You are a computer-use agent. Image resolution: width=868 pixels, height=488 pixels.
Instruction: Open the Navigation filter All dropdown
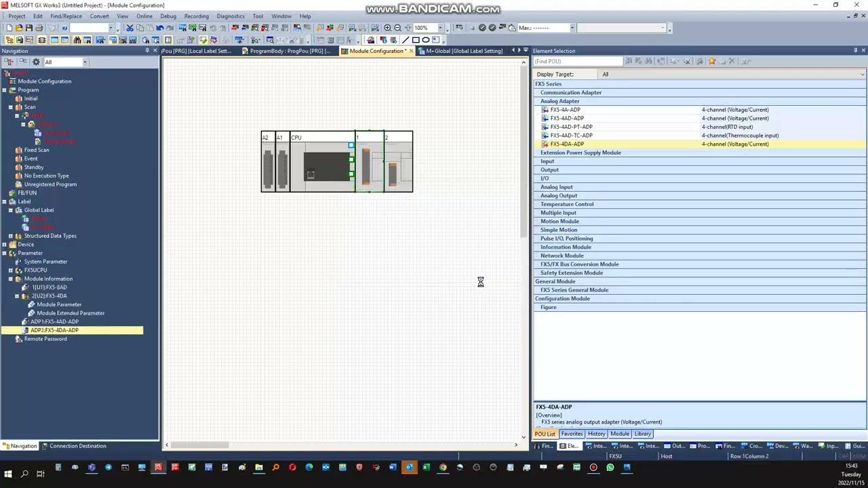[85, 62]
